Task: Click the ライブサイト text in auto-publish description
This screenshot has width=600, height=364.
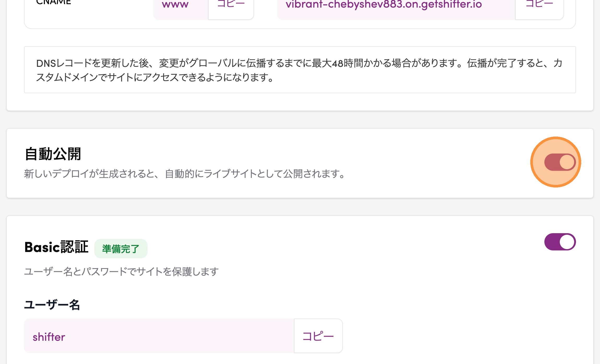Action: pos(230,174)
